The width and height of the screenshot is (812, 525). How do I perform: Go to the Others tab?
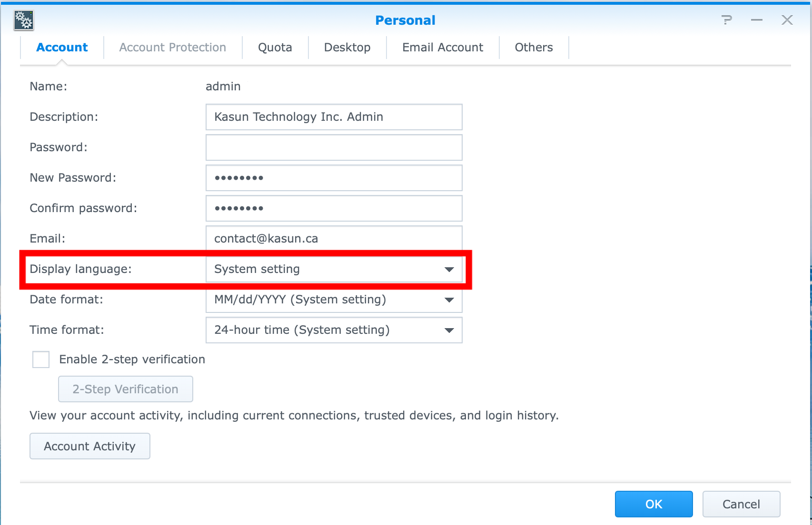click(534, 48)
